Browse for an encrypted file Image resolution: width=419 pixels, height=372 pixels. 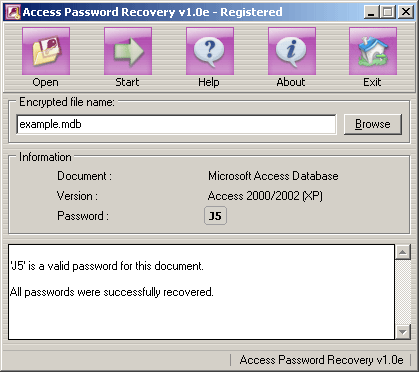click(x=373, y=124)
